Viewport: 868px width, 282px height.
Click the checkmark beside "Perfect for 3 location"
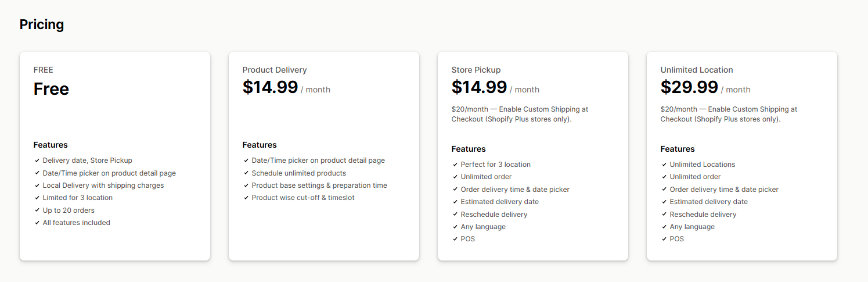point(455,165)
